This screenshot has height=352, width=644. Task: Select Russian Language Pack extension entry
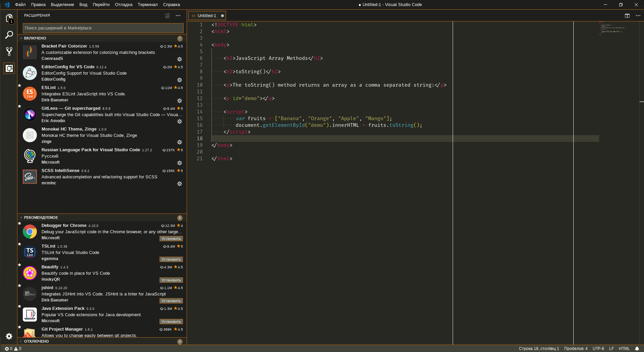pos(102,156)
